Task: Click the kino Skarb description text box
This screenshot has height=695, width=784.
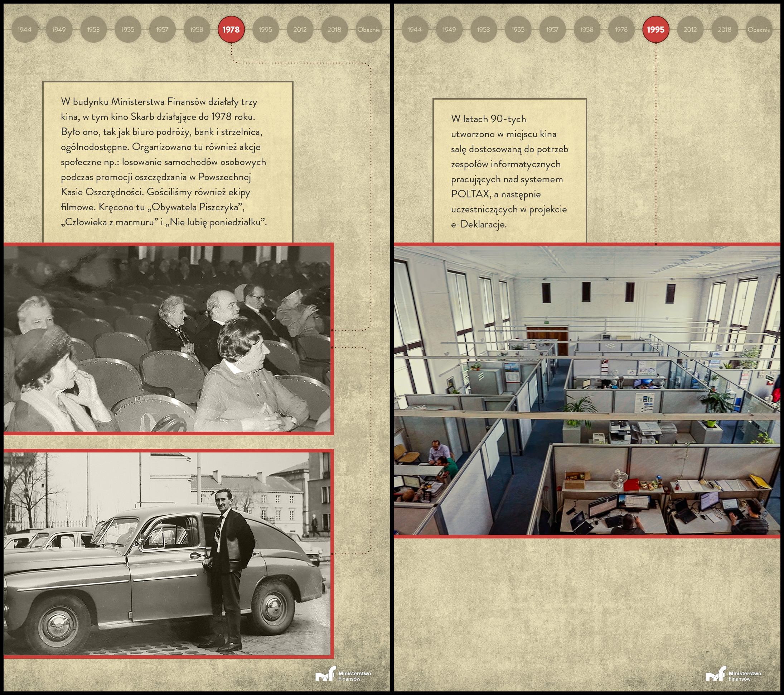Action: [x=168, y=162]
